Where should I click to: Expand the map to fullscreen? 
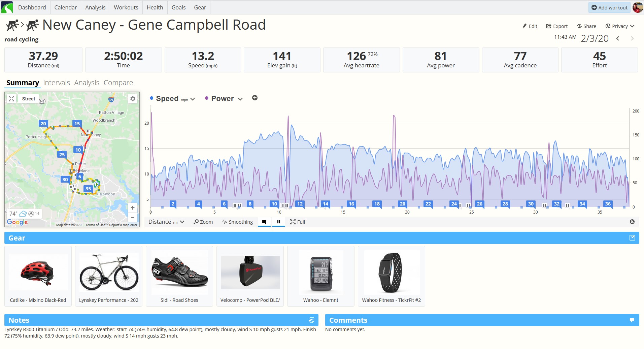pos(11,99)
